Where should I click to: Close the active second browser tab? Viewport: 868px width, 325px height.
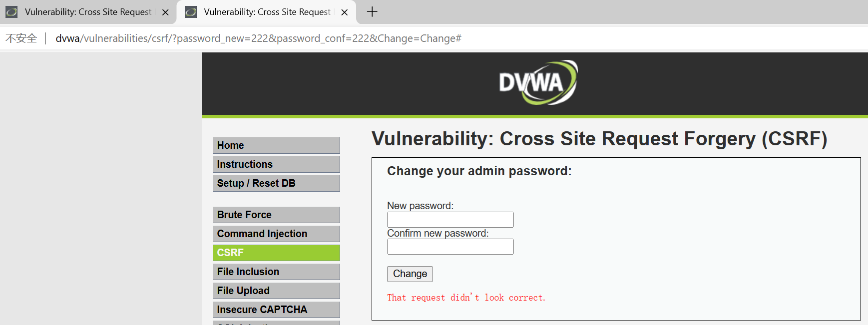[345, 12]
